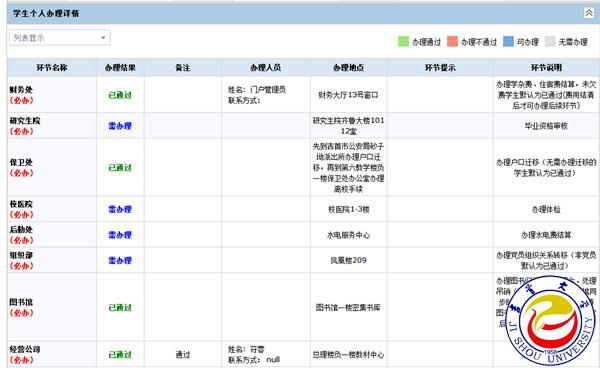This screenshot has height=368, width=600.
Task: Click 已通过 status in 经营公司 row
Action: (120, 355)
